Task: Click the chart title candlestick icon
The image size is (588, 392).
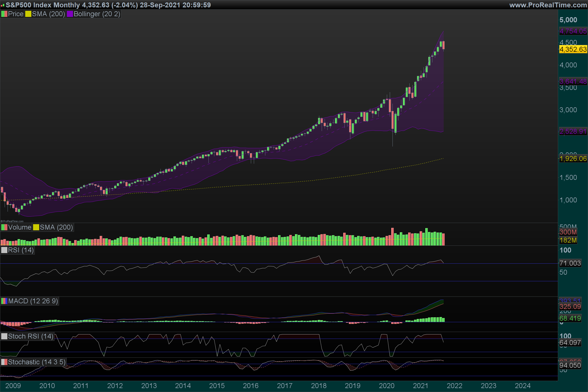Action: point(2,5)
